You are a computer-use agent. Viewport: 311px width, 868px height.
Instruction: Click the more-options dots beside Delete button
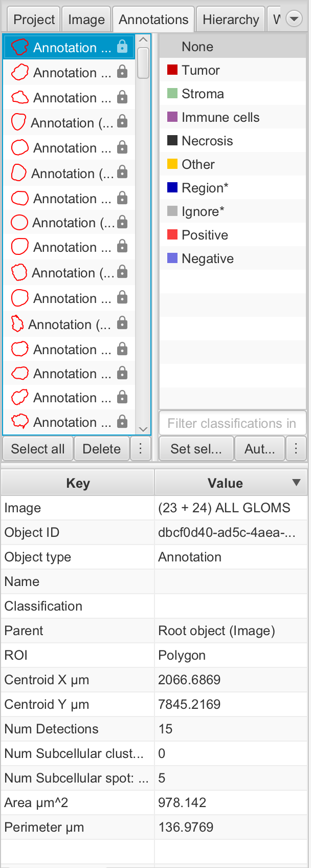[141, 449]
